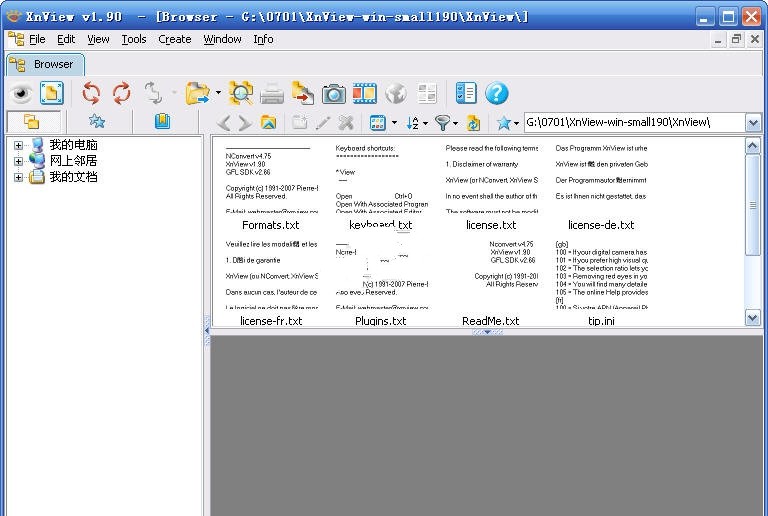Screen dimensions: 768x516
Task: Click the thumbnail pane scroll down arrow
Action: pyautogui.click(x=752, y=318)
